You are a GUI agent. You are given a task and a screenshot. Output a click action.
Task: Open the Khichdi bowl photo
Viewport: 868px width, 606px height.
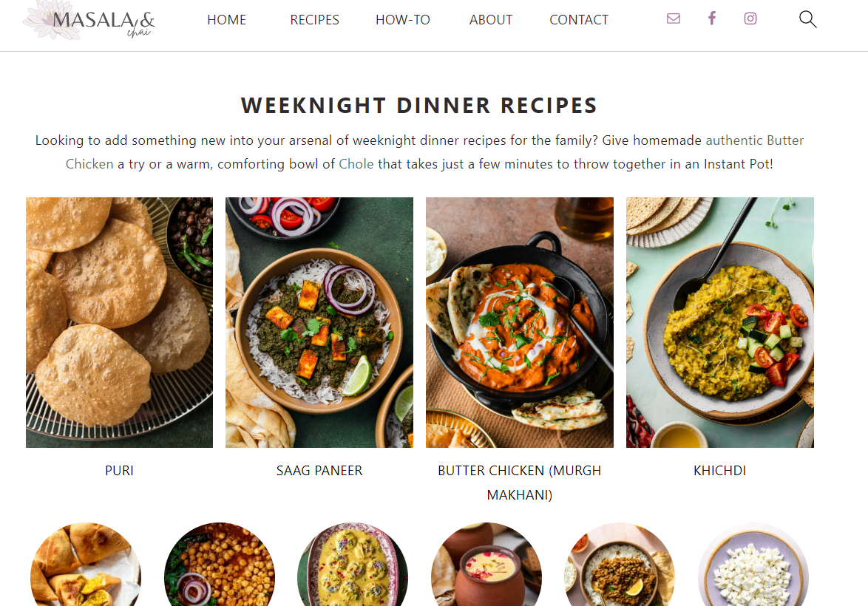click(719, 322)
